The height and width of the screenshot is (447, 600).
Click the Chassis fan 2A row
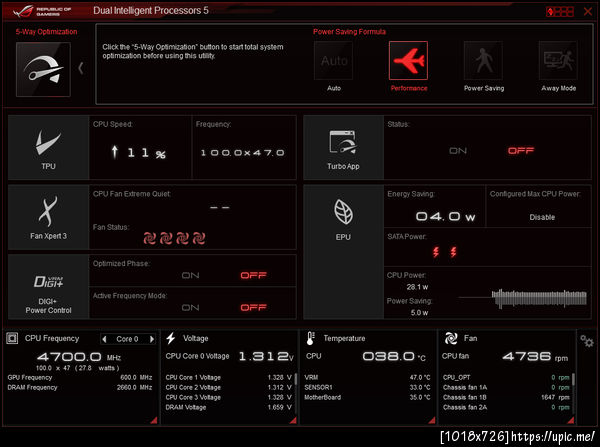point(506,407)
